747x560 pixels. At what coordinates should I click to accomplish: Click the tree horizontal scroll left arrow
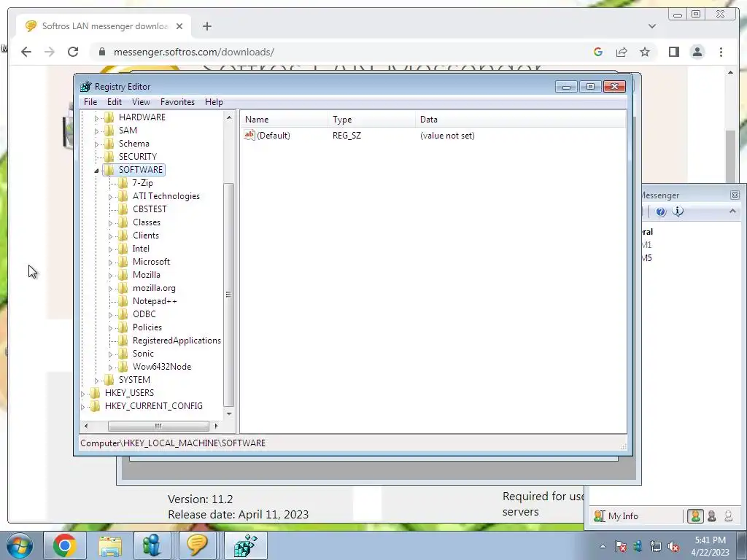point(86,426)
